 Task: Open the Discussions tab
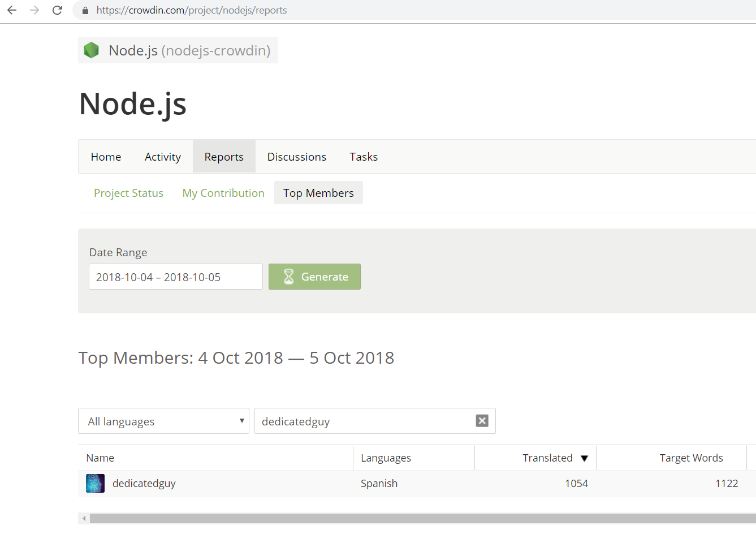297,157
